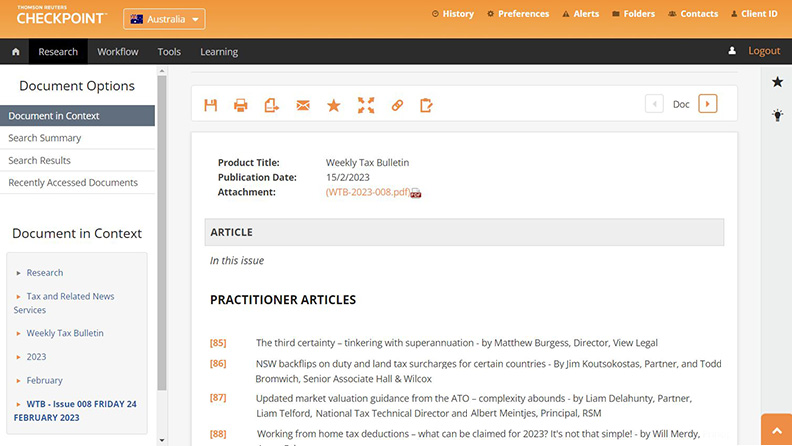Screen dimensions: 792x446
Task: Go to the Home icon in navigation bar
Action: tap(15, 52)
